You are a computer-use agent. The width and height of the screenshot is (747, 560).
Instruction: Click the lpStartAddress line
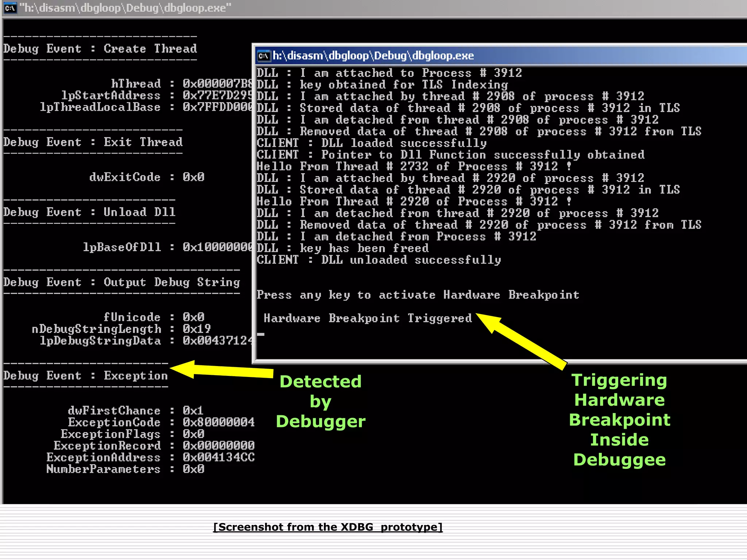pyautogui.click(x=157, y=96)
